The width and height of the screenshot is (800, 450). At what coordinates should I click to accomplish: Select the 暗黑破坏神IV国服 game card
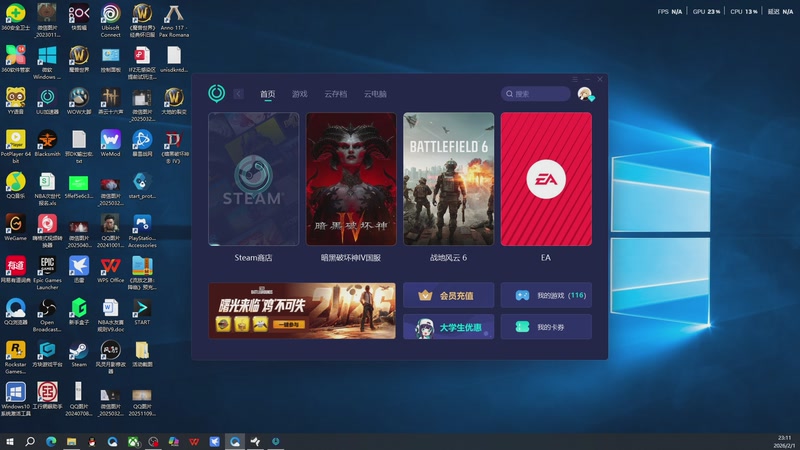(351, 179)
